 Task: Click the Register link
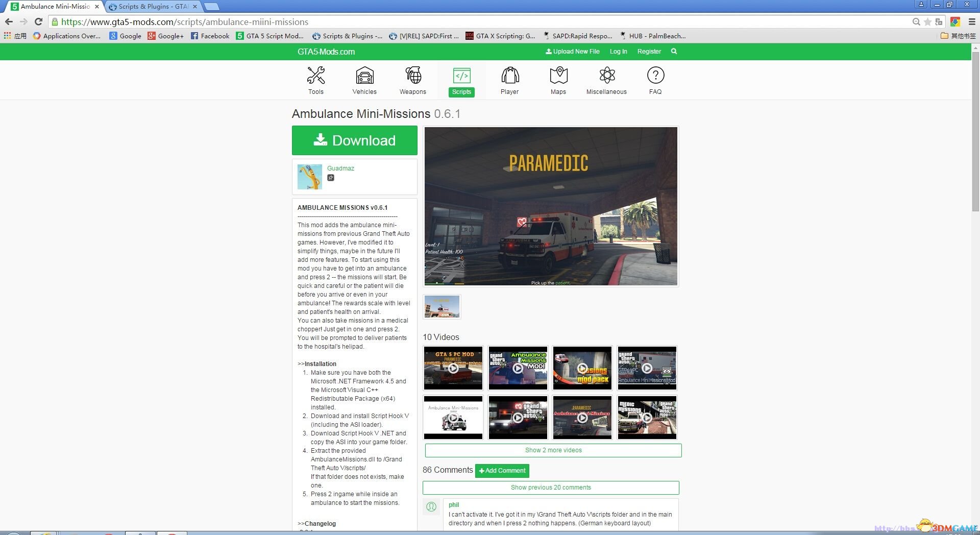point(649,52)
